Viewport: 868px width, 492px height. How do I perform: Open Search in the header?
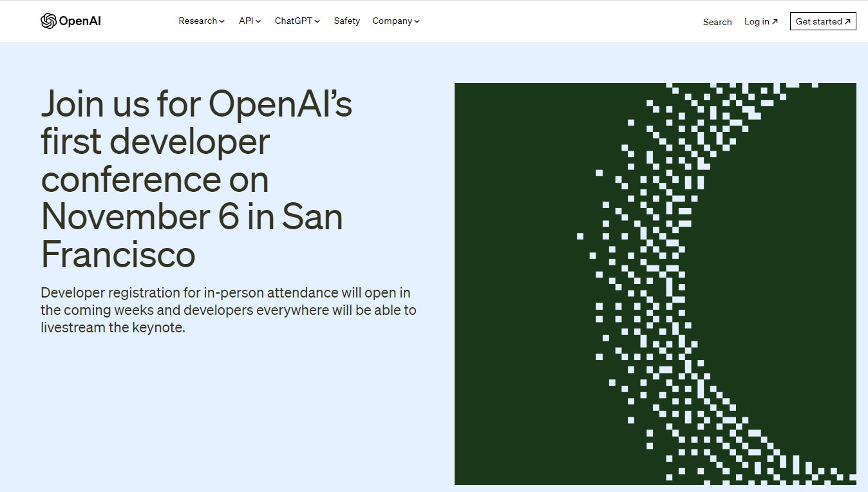717,22
